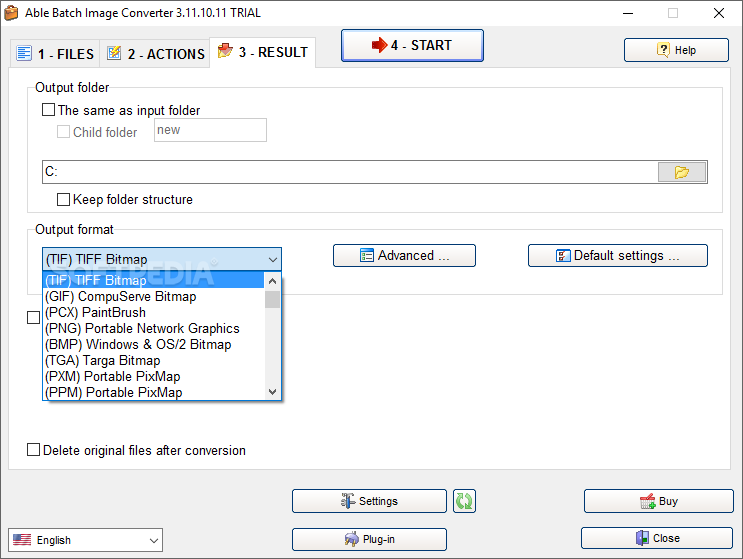743x559 pixels.
Task: Open the English language dropdown
Action: tap(85, 540)
